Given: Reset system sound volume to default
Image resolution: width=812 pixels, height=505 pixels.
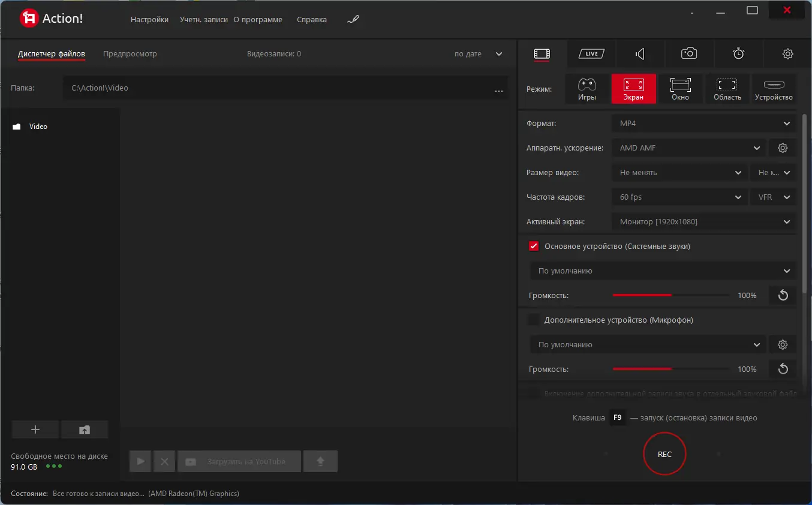Looking at the screenshot, I should tap(783, 296).
